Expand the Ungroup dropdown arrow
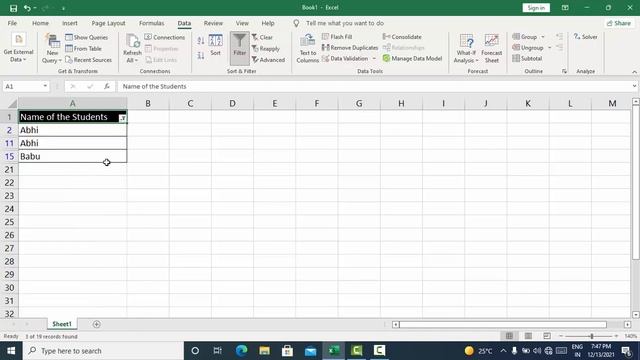 click(549, 48)
